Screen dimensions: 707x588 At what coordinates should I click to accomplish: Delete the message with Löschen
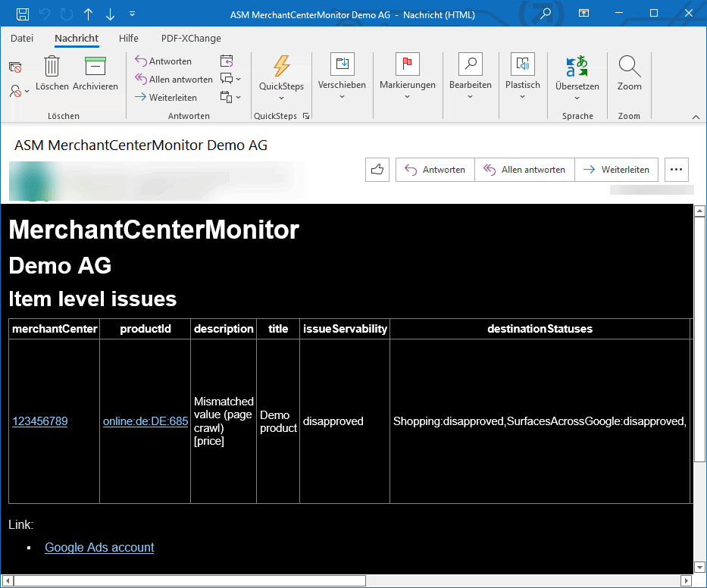[52, 73]
